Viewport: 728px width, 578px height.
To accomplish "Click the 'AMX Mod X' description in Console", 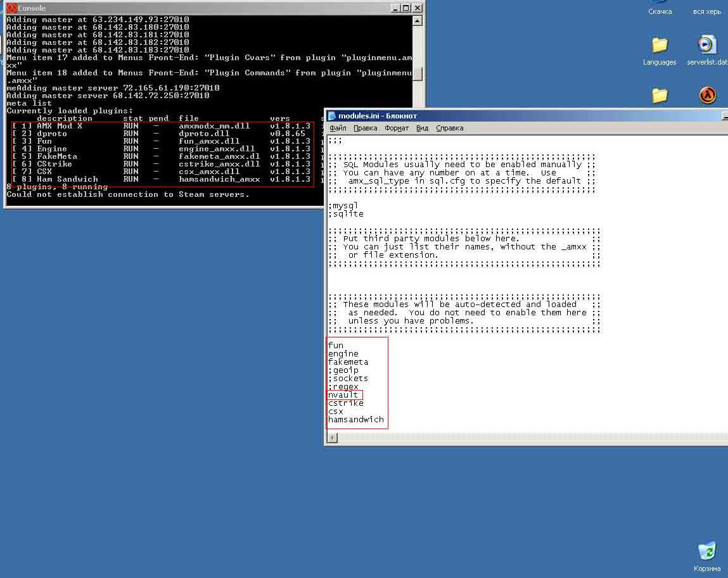I will point(60,126).
